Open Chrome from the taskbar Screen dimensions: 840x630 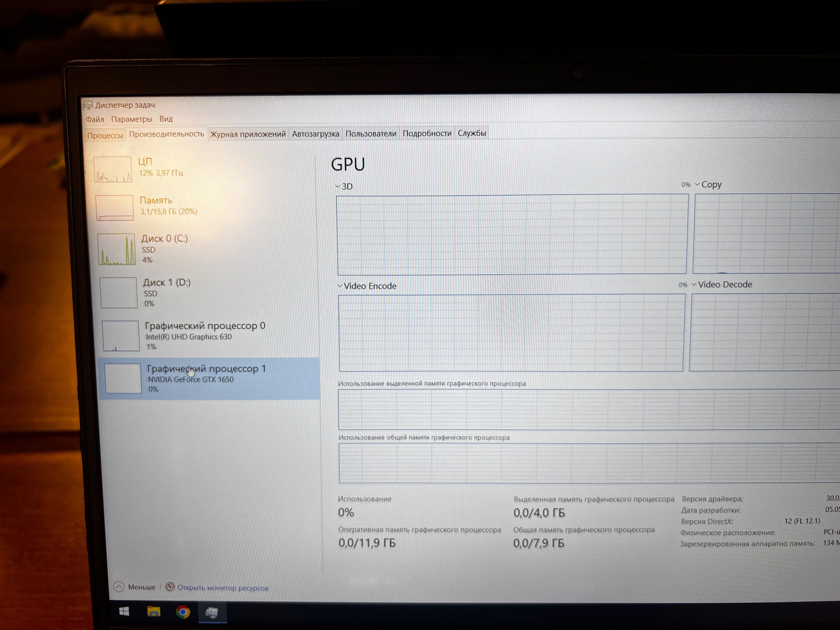point(183,612)
